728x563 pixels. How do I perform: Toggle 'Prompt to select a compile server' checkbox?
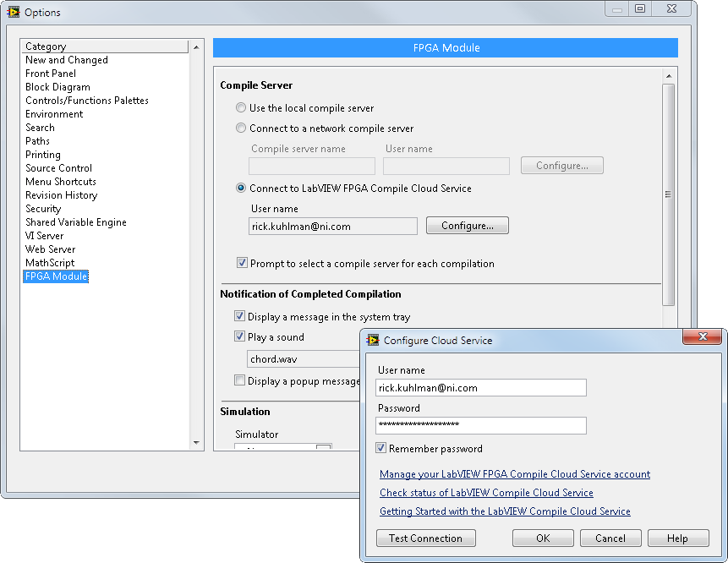tap(243, 264)
